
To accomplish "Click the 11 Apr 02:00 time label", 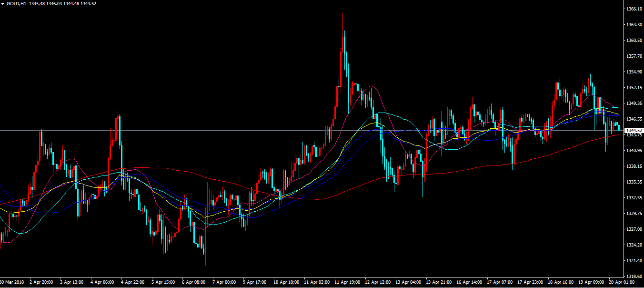I will [x=317, y=282].
